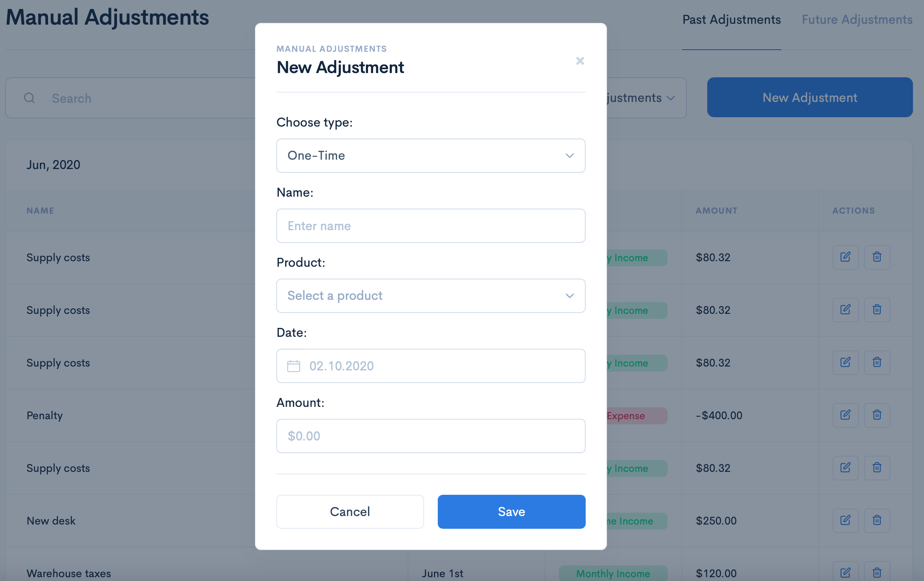The image size is (924, 581).
Task: Delete the New desk adjustment
Action: pos(877,520)
